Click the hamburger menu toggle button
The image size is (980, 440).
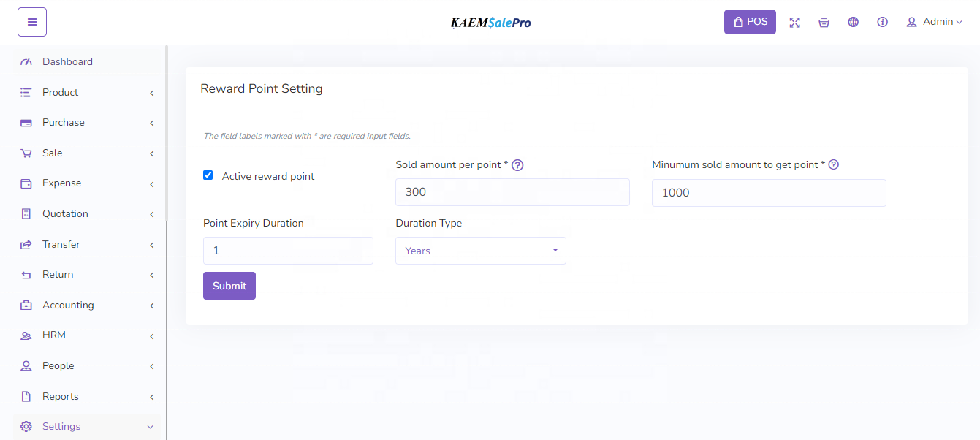click(32, 22)
